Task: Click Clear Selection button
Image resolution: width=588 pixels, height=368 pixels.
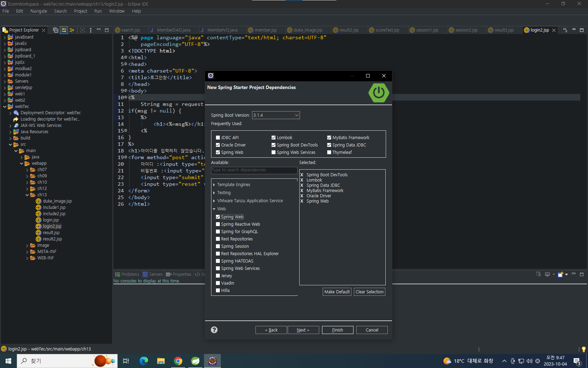Action: click(370, 292)
